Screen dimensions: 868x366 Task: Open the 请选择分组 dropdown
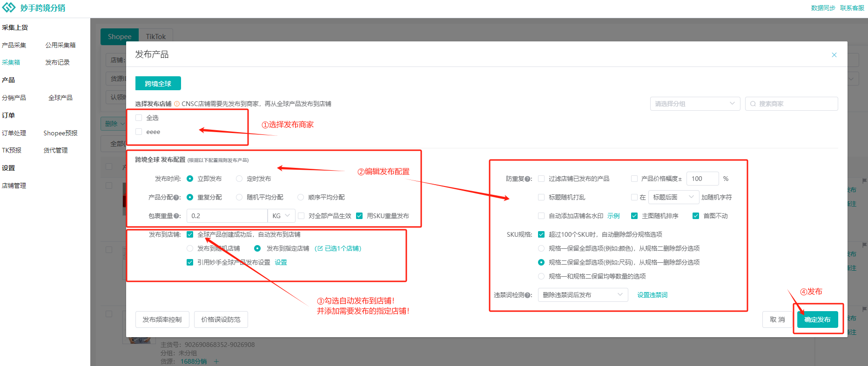pos(695,104)
